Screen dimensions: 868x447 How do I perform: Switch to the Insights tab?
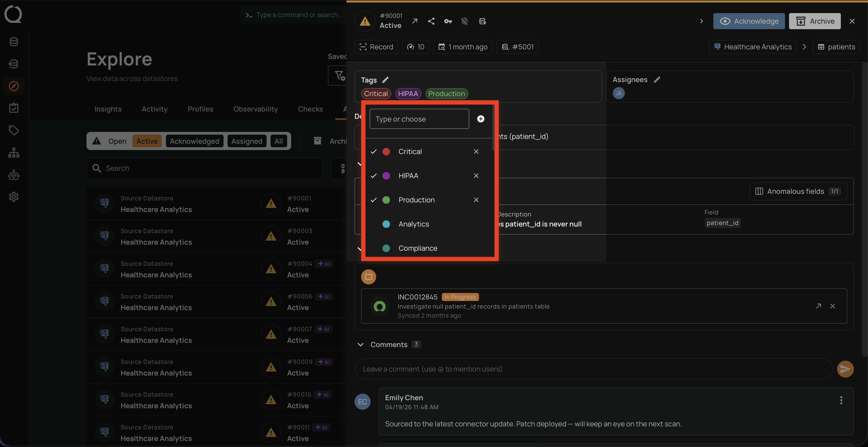[x=108, y=109]
